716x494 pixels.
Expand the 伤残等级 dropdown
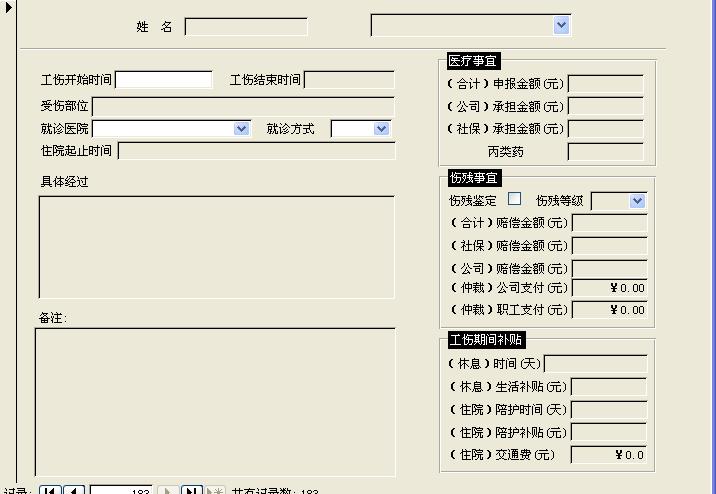[637, 201]
